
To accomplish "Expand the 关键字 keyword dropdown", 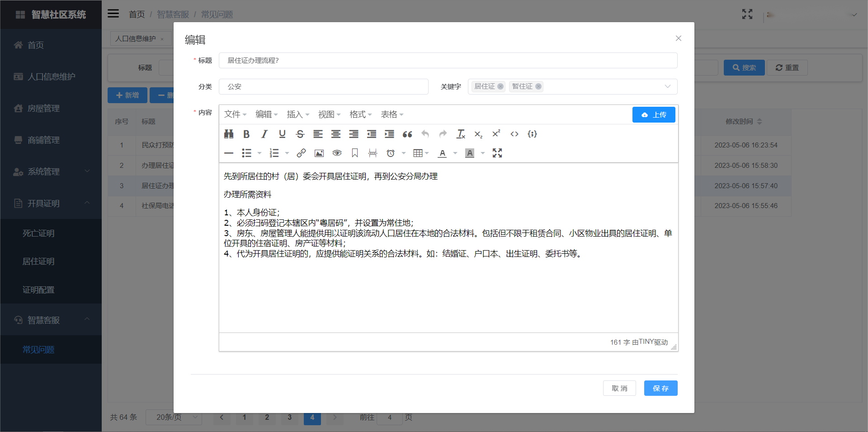I will (667, 86).
